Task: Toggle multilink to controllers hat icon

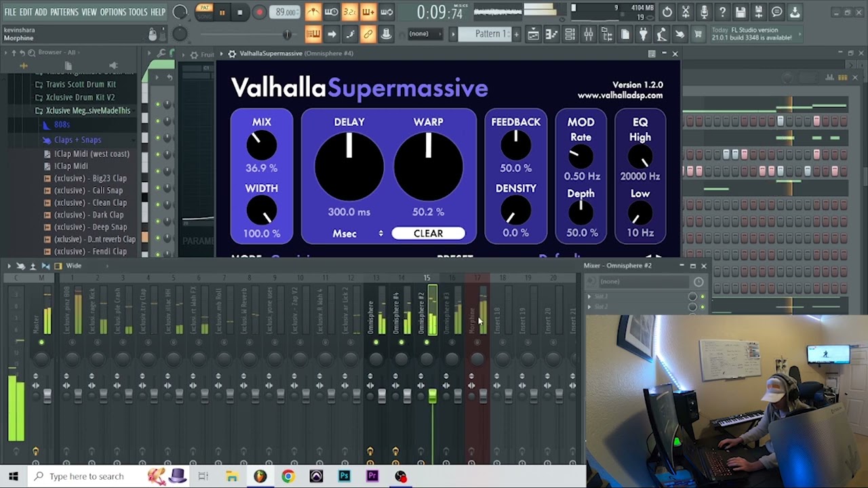Action: (x=387, y=34)
